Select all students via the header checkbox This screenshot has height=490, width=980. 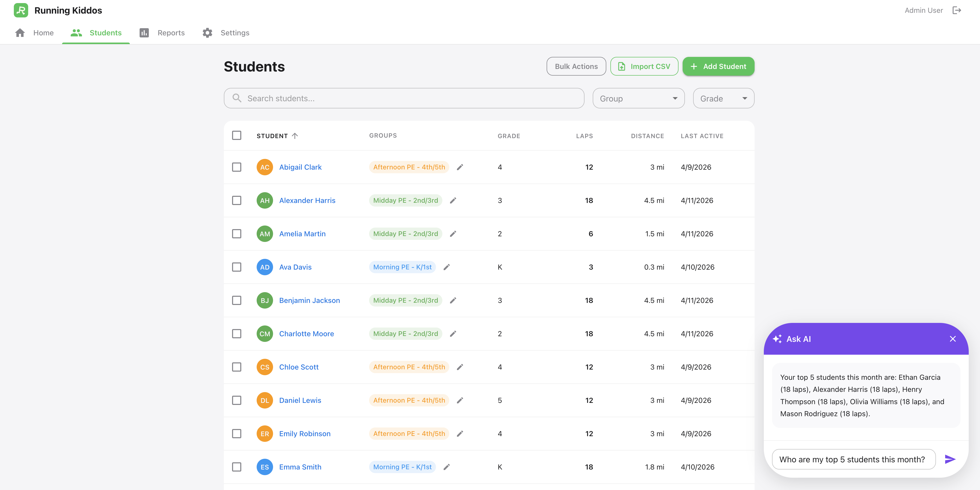(x=237, y=135)
